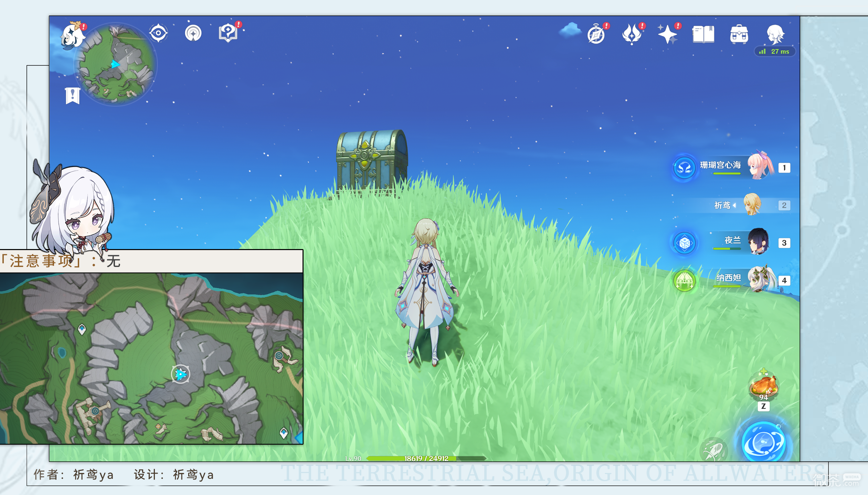Switch to 夜兰 party slot 3

pos(752,243)
